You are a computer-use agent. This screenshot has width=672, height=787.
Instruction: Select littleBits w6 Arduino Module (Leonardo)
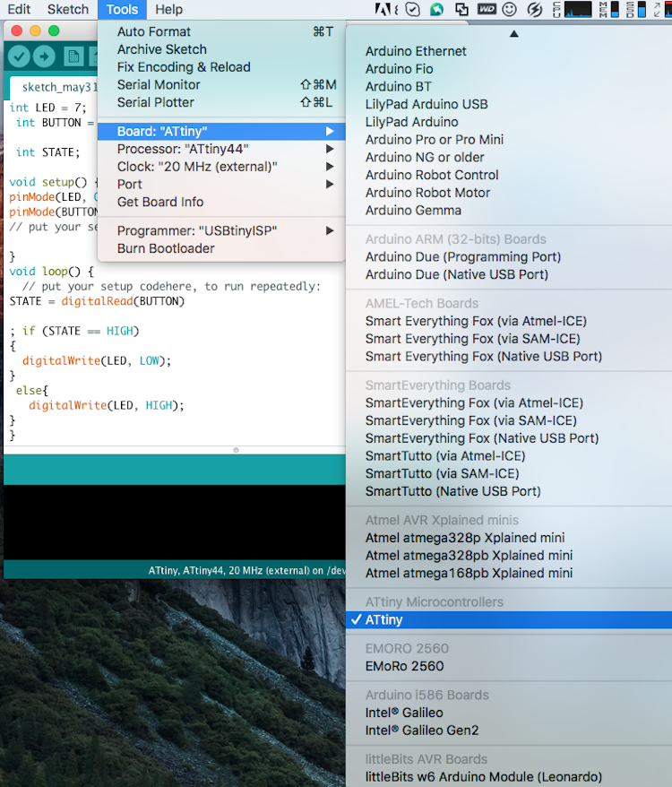pos(509,777)
